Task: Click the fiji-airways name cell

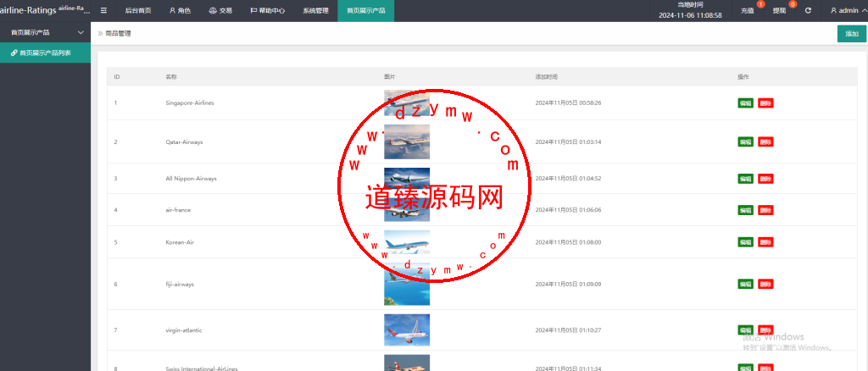Action: (x=180, y=284)
